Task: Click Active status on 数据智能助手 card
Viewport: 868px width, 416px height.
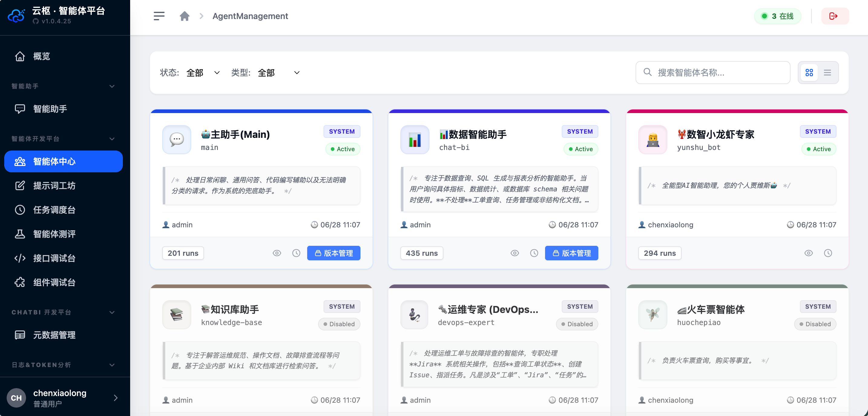Action: coord(580,149)
